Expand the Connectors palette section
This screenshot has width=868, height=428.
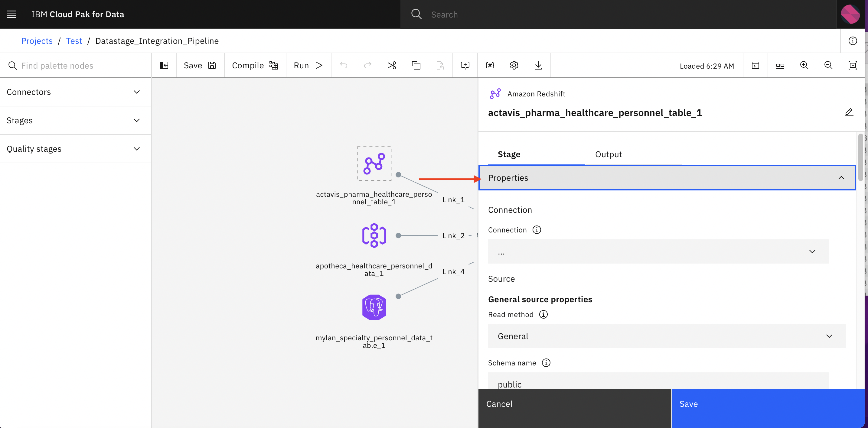[76, 92]
